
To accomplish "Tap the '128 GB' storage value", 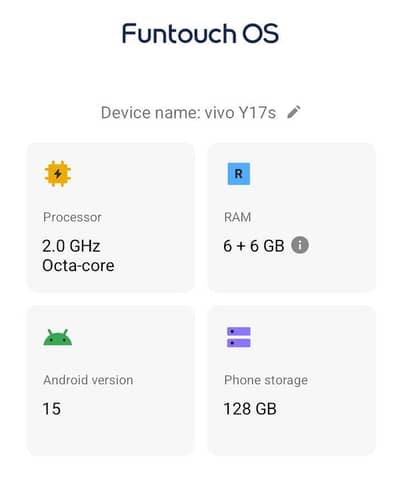I will (250, 409).
